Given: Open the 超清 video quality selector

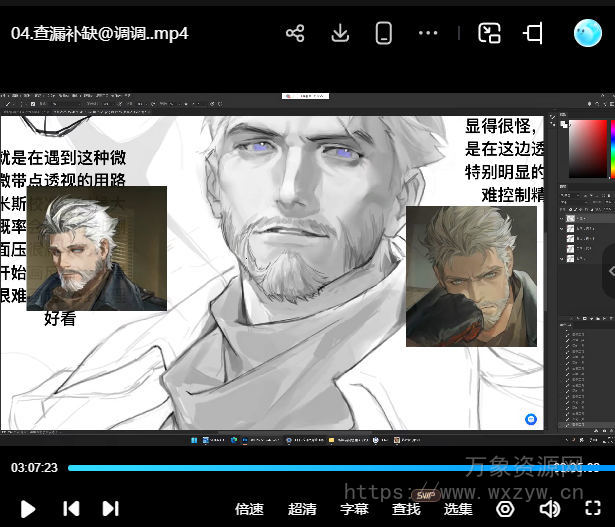Looking at the screenshot, I should (x=302, y=509).
